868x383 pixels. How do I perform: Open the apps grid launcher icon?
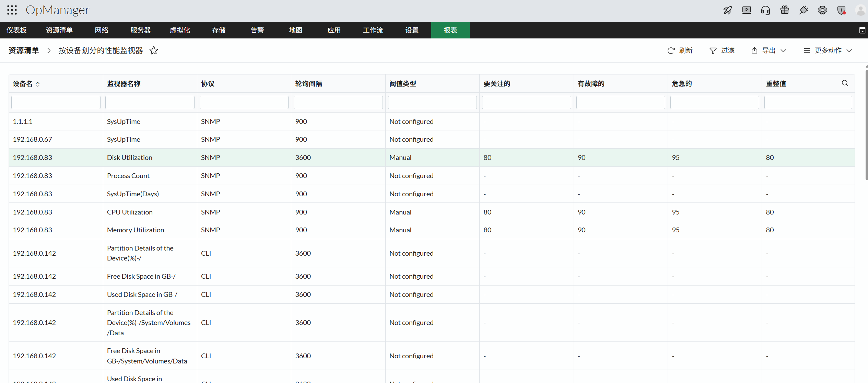12,10
